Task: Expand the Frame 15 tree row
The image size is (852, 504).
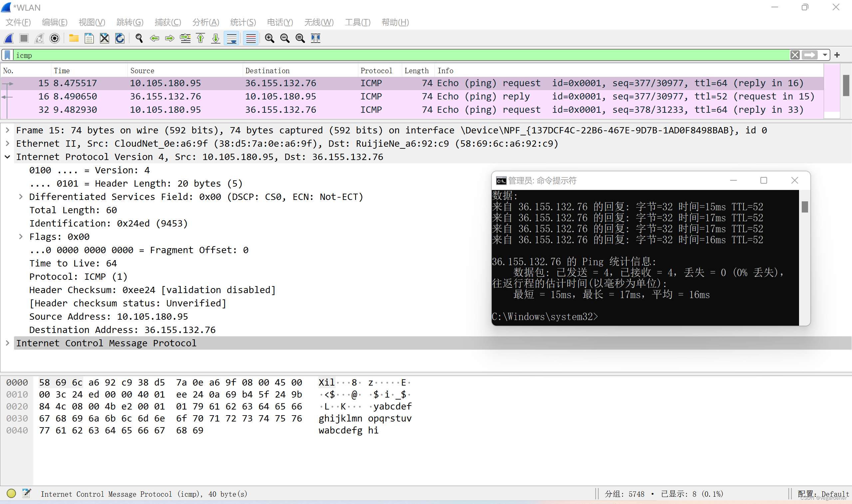Action: coord(7,130)
